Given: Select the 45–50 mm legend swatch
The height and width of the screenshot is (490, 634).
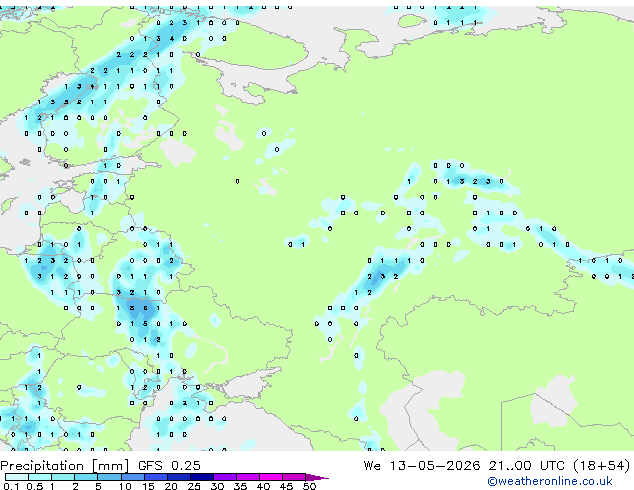Looking at the screenshot, I should pyautogui.click(x=294, y=477).
